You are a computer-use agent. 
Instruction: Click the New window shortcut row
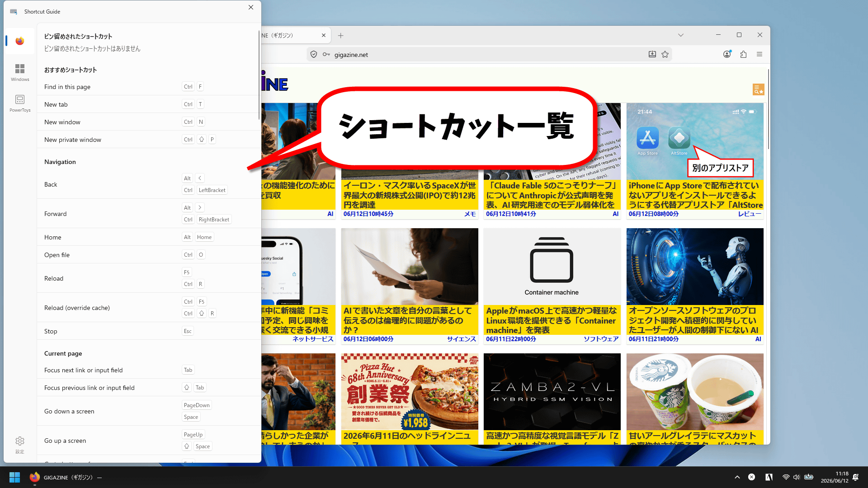click(x=148, y=122)
